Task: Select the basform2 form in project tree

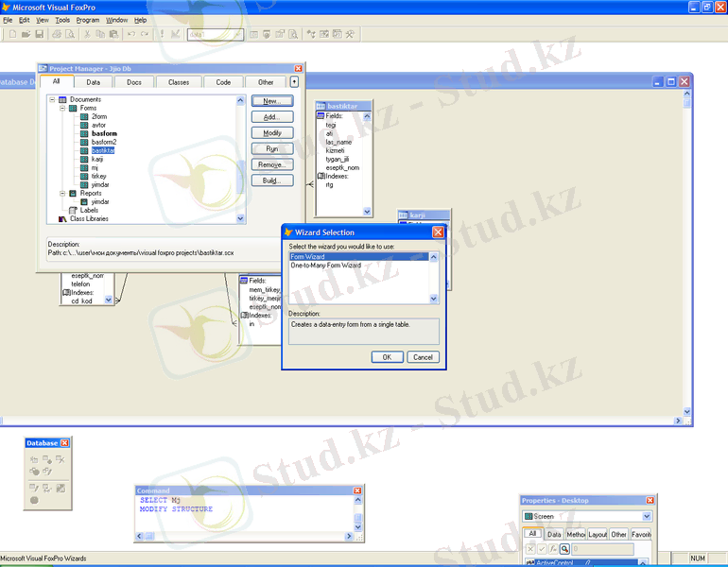Action: click(104, 142)
